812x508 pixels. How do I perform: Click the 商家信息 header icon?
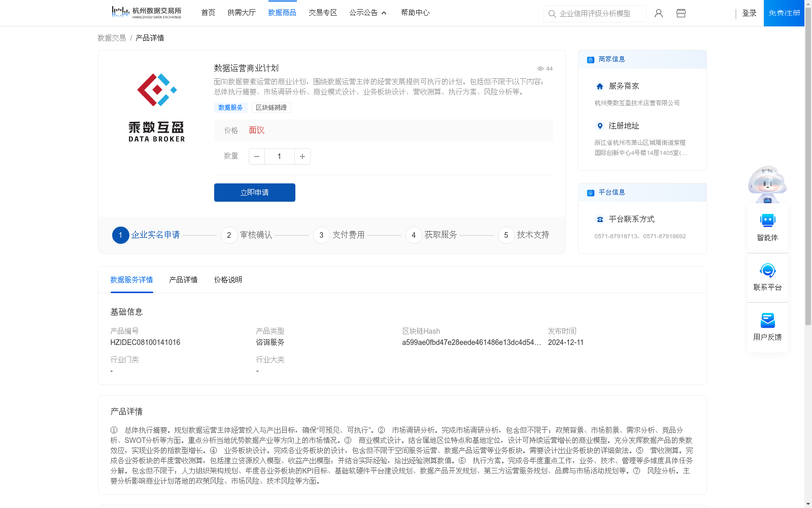pos(591,59)
